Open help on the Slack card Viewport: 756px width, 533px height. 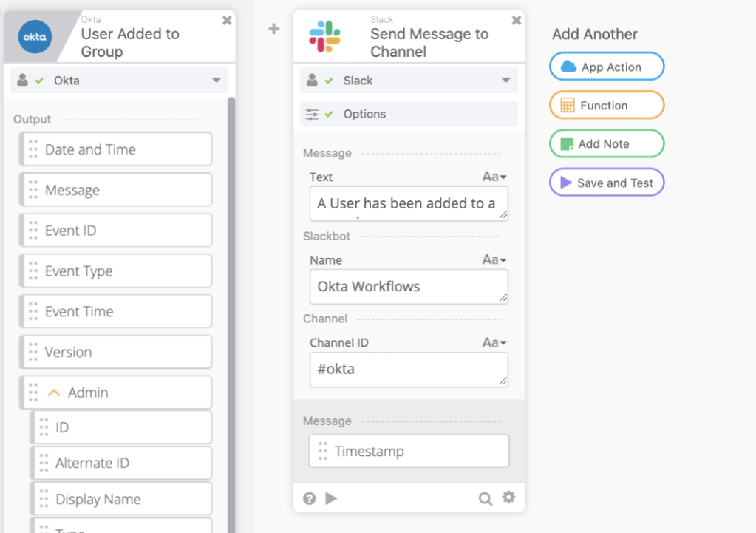(310, 498)
